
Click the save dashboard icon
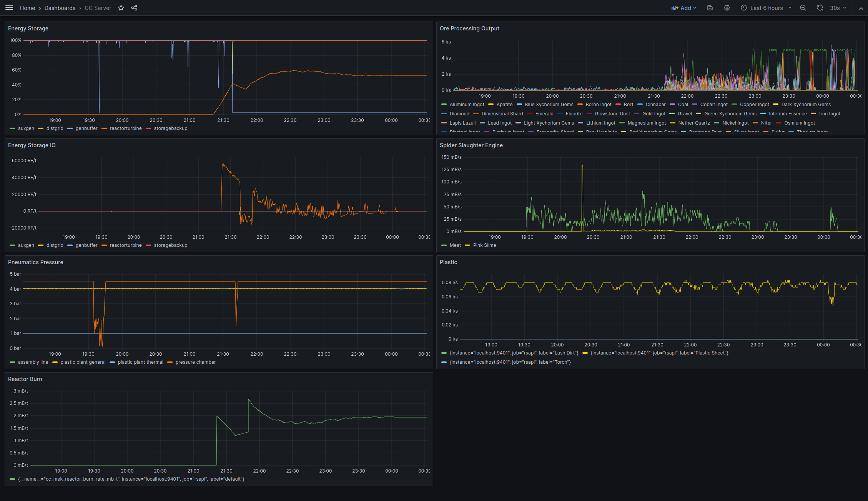click(710, 8)
